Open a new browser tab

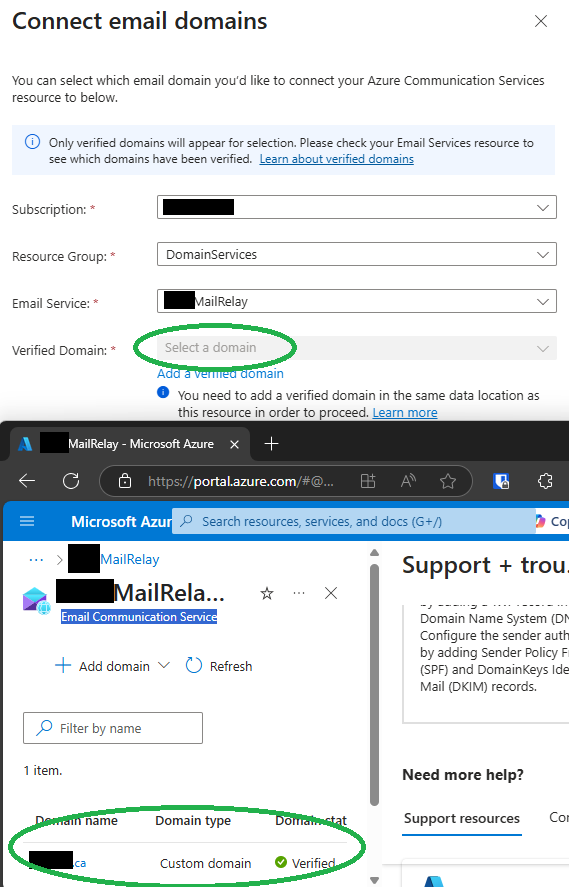pyautogui.click(x=271, y=444)
